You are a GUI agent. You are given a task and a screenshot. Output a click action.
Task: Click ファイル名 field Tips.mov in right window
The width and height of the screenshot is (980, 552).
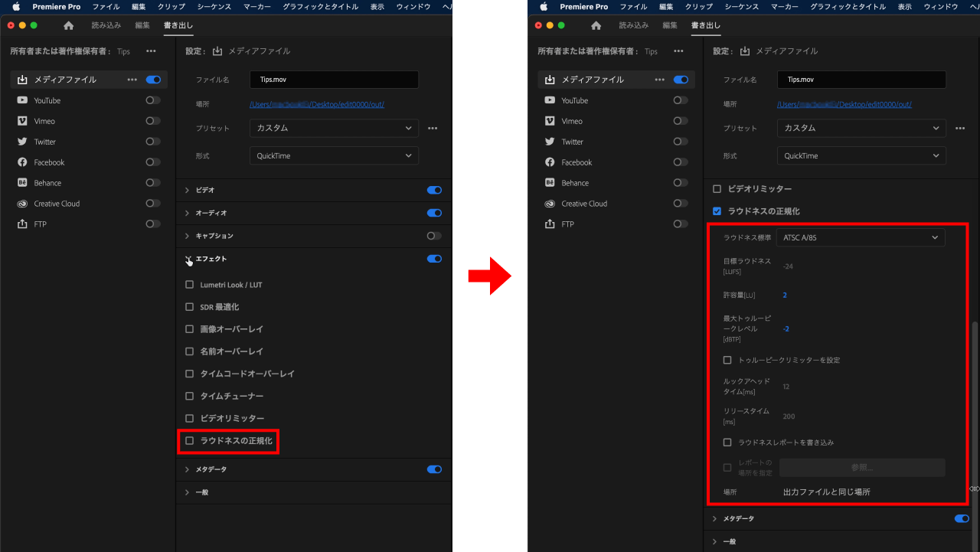(861, 80)
